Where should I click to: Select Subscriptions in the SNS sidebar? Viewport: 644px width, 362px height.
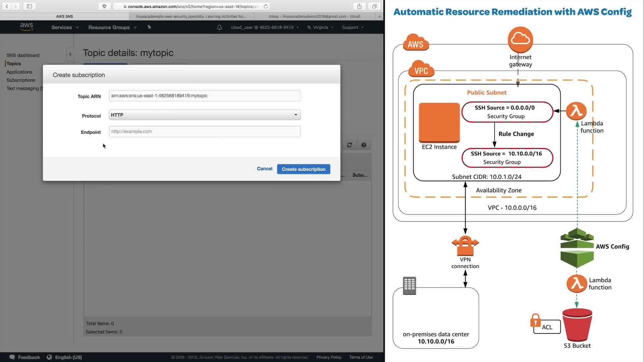coord(21,80)
